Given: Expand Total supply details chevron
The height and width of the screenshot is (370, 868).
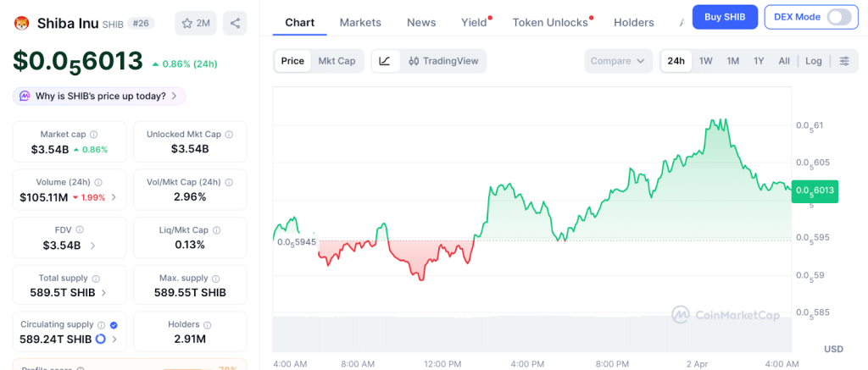Looking at the screenshot, I should 103,293.
